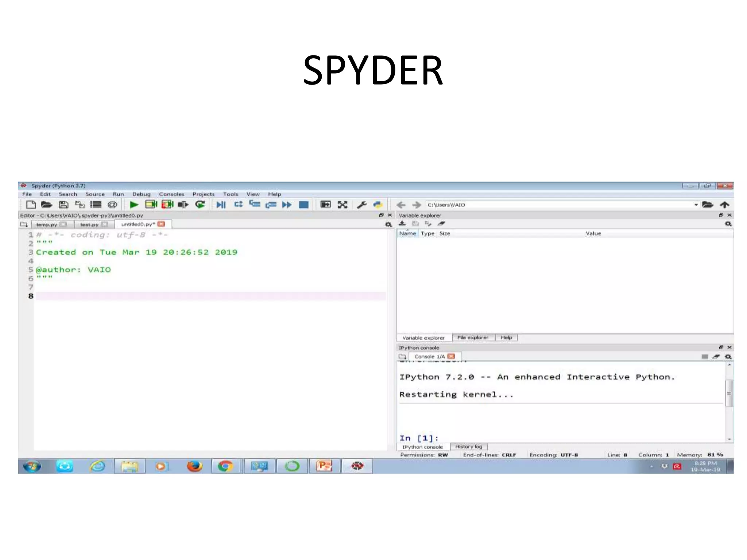747x560 pixels.
Task: Re-run the last script icon
Action: pyautogui.click(x=200, y=205)
